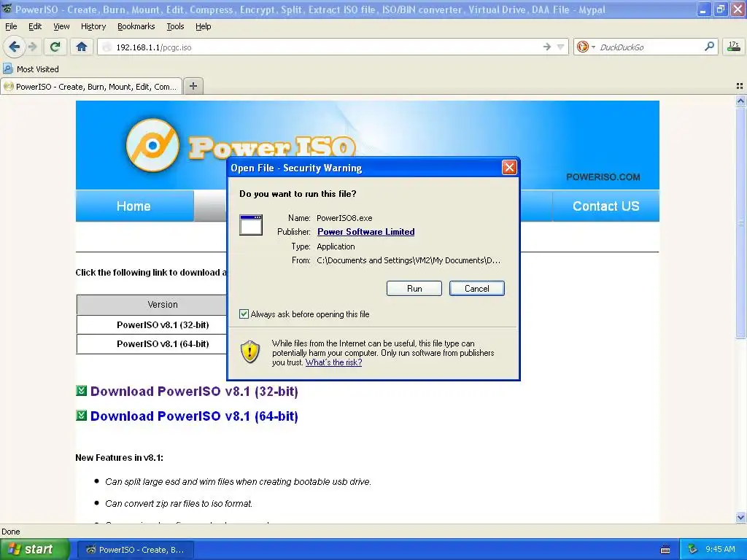
Task: Click the Forward navigation arrow
Action: pyautogui.click(x=33, y=47)
